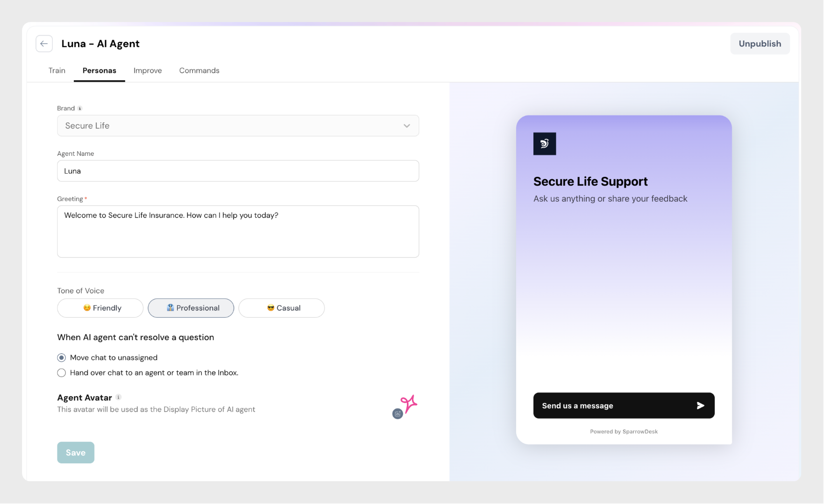The height and width of the screenshot is (504, 824).
Task: Click the Secure Life logo in widget preview
Action: point(545,144)
